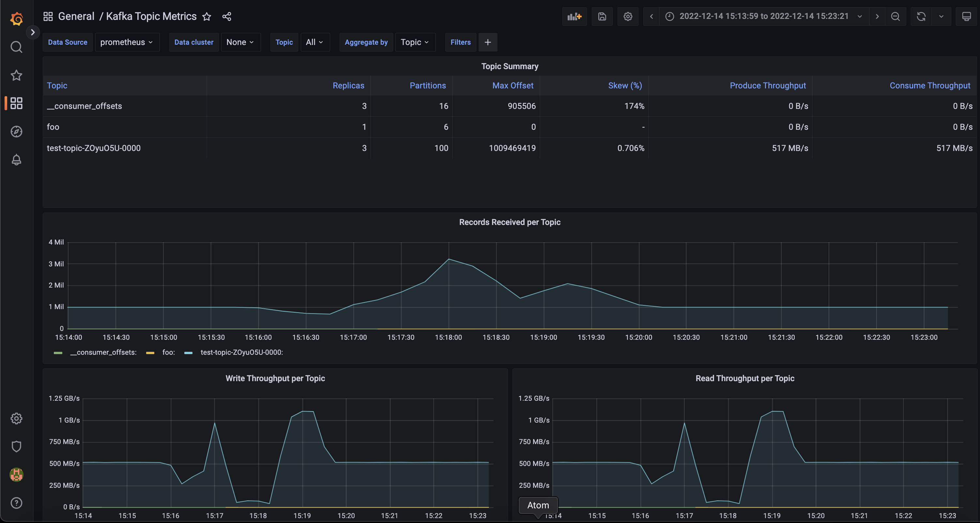This screenshot has height=523, width=980.
Task: Open the prometheus data source dropdown
Action: click(127, 42)
